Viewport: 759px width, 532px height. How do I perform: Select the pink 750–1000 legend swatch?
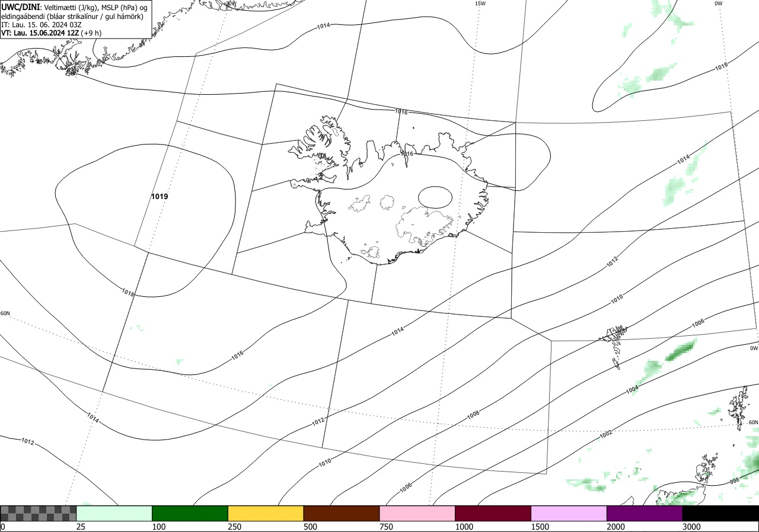point(417,513)
